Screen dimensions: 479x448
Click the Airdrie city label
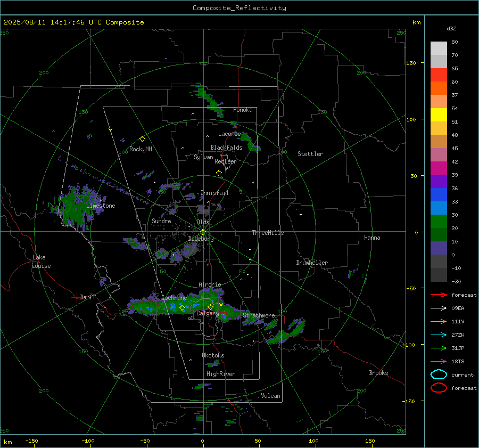[x=210, y=284]
